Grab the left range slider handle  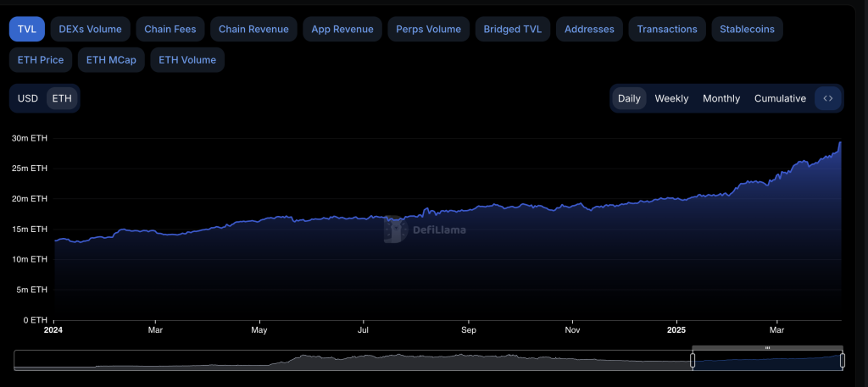693,361
